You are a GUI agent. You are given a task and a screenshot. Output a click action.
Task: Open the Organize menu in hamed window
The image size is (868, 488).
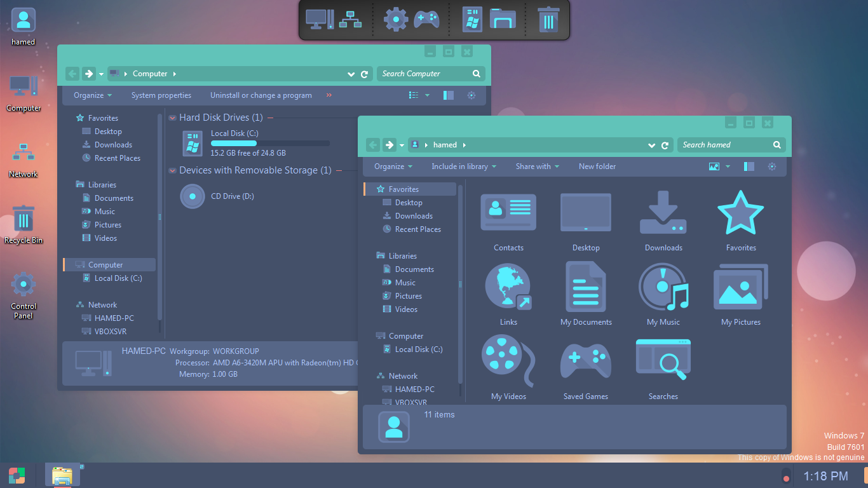pyautogui.click(x=393, y=166)
